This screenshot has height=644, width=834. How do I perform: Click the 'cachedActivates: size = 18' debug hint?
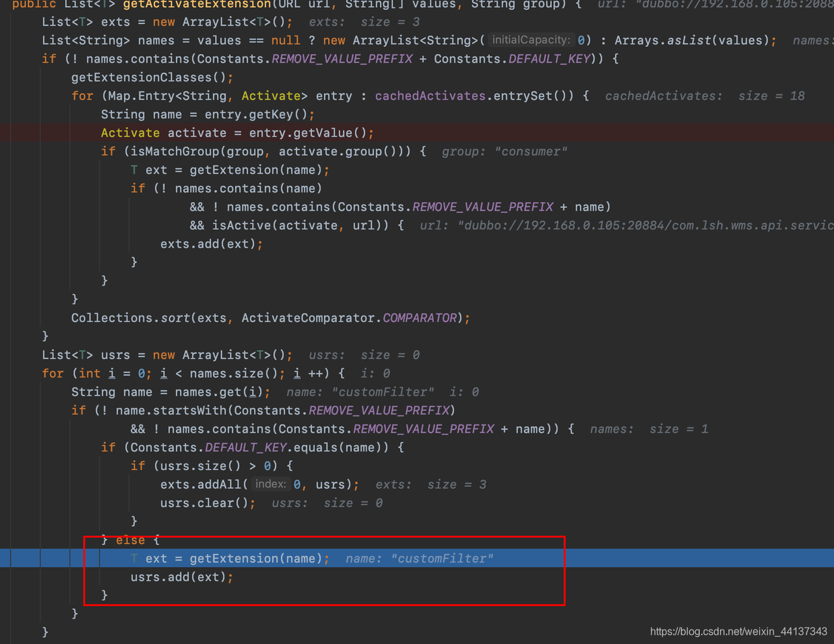pos(705,96)
